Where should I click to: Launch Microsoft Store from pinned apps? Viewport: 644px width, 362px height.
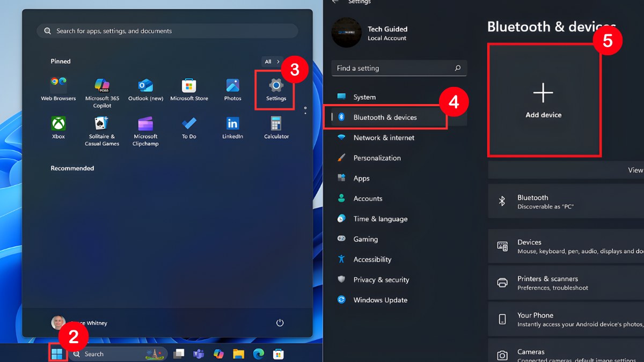(x=189, y=90)
